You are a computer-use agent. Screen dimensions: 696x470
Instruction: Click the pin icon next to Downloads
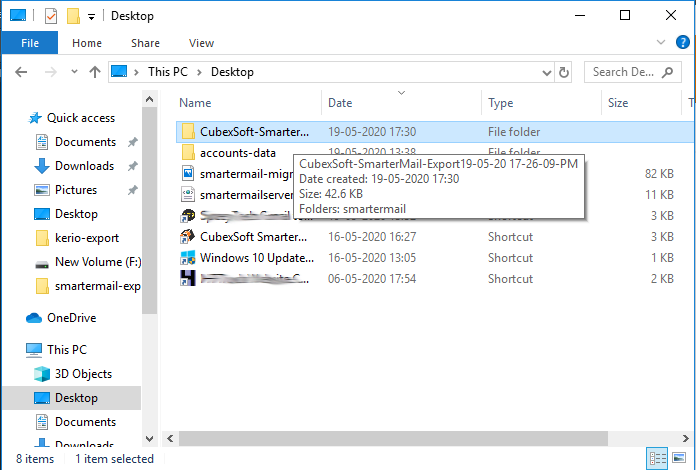click(x=132, y=166)
